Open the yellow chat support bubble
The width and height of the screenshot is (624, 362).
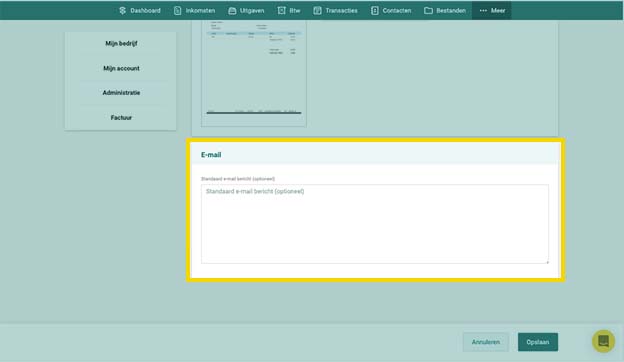tap(603, 341)
